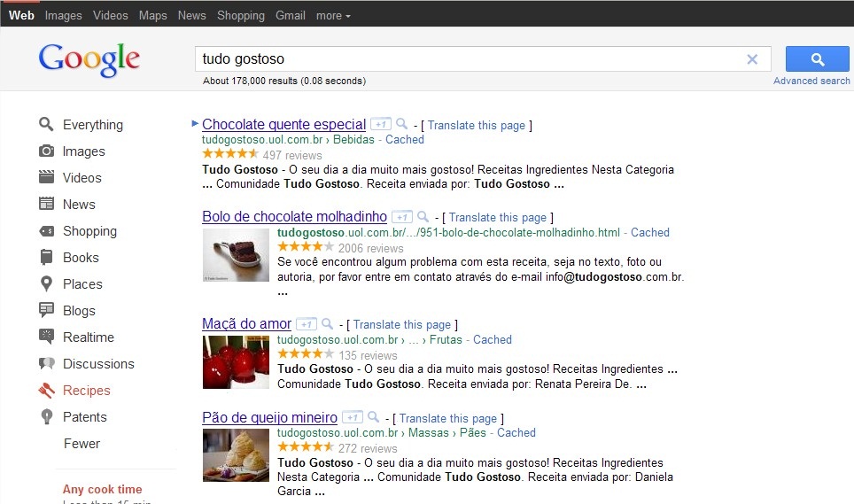Click the candy apples thumbnail image
The width and height of the screenshot is (854, 504).
[236, 362]
